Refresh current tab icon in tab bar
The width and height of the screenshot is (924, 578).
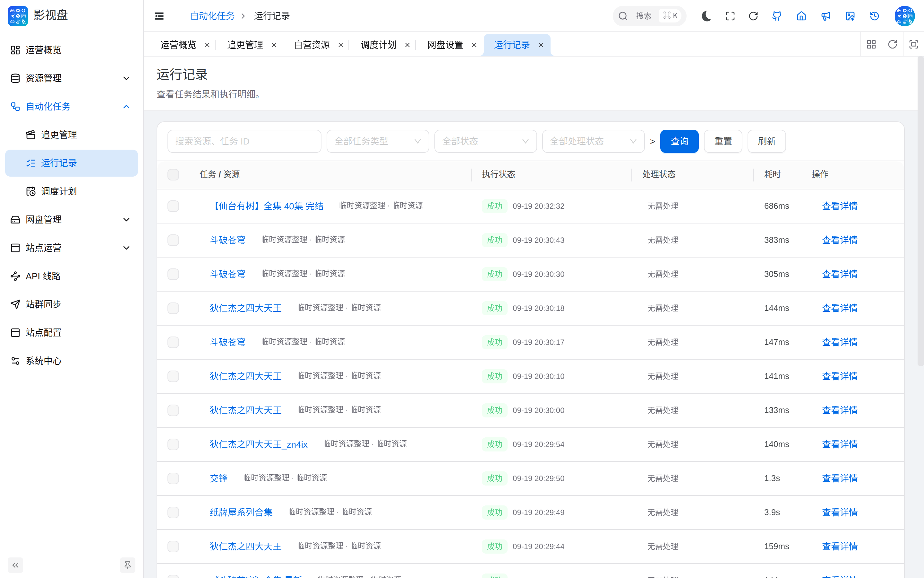[x=892, y=44]
